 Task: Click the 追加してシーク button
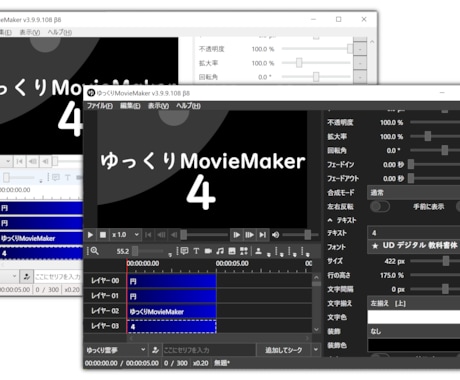284,350
